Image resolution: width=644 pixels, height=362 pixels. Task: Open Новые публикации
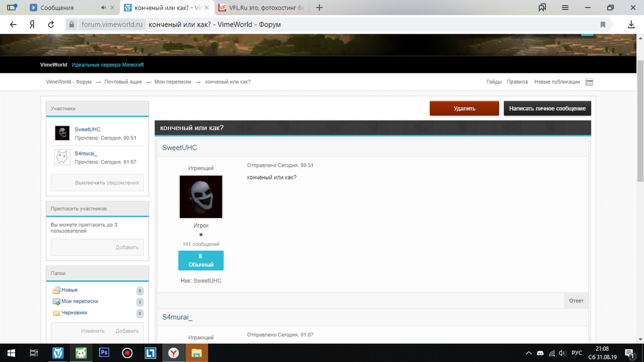[x=557, y=82]
